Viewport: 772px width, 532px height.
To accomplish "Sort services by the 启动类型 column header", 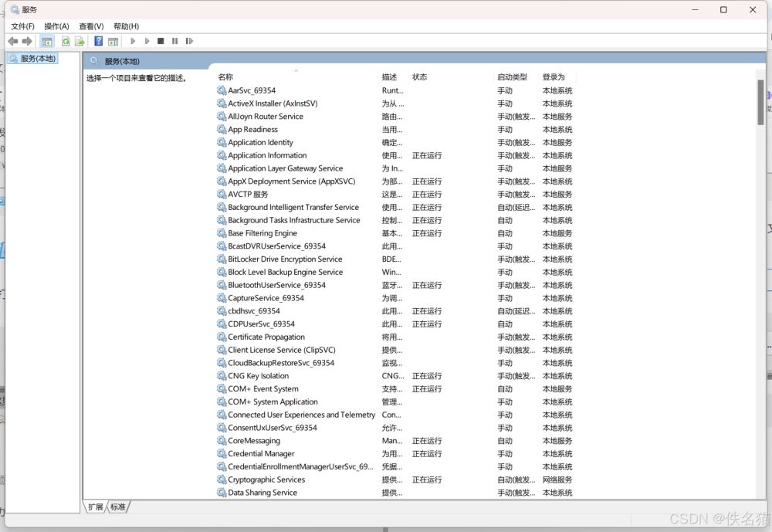I will pos(512,77).
